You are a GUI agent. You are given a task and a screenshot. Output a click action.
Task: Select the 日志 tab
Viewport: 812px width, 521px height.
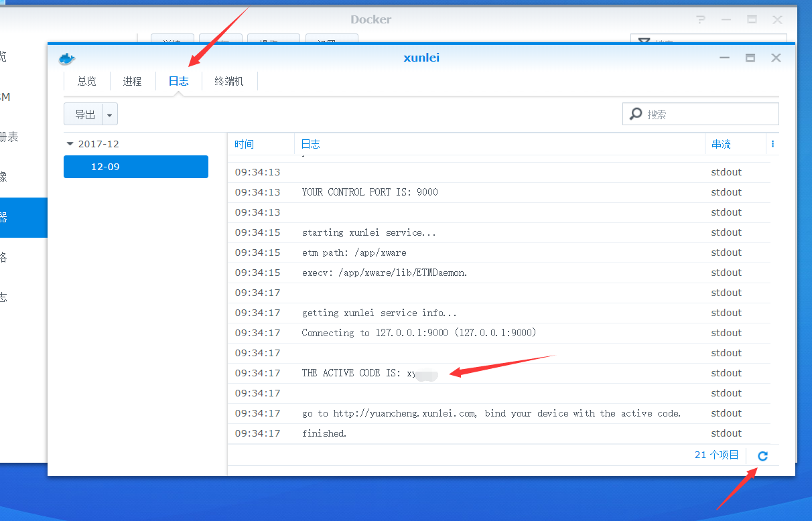178,82
